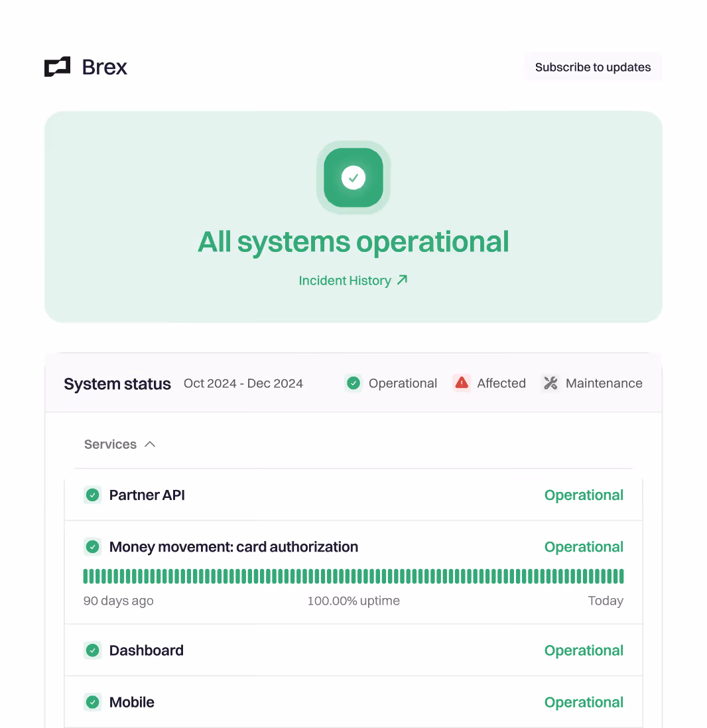This screenshot has height=728, width=707.
Task: Click the All systems operational heading
Action: [x=353, y=242]
